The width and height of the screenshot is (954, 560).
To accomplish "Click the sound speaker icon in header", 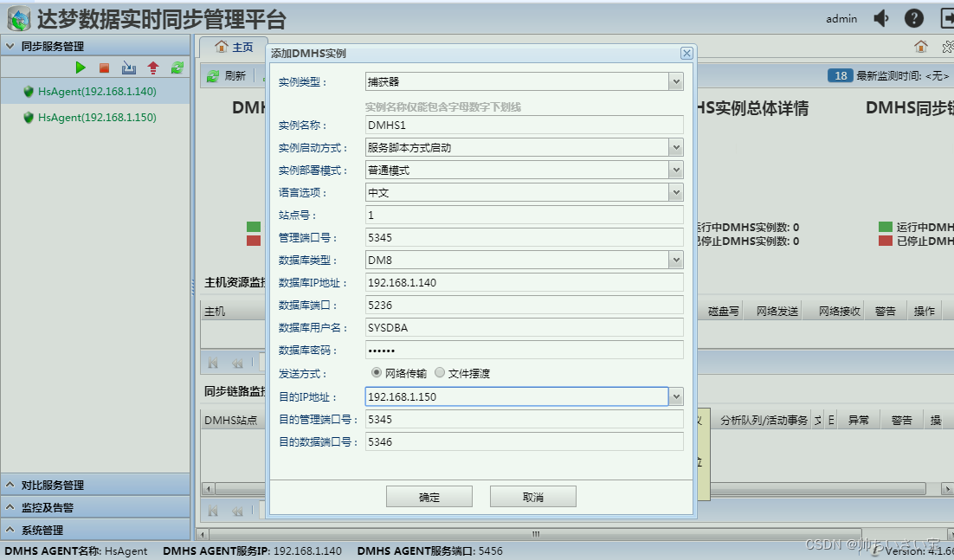I will (881, 18).
